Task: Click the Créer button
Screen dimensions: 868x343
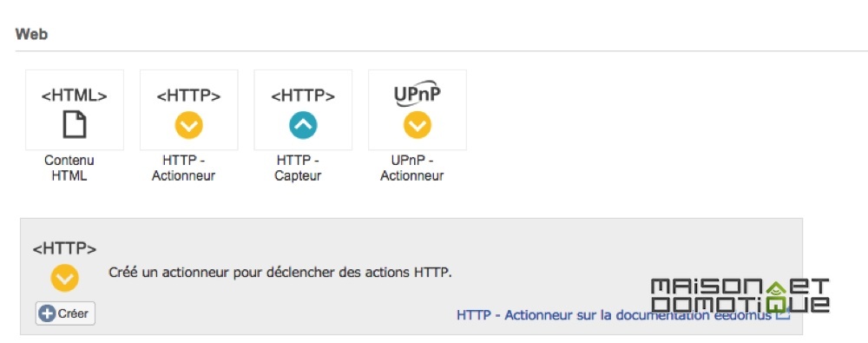Action: click(x=65, y=313)
